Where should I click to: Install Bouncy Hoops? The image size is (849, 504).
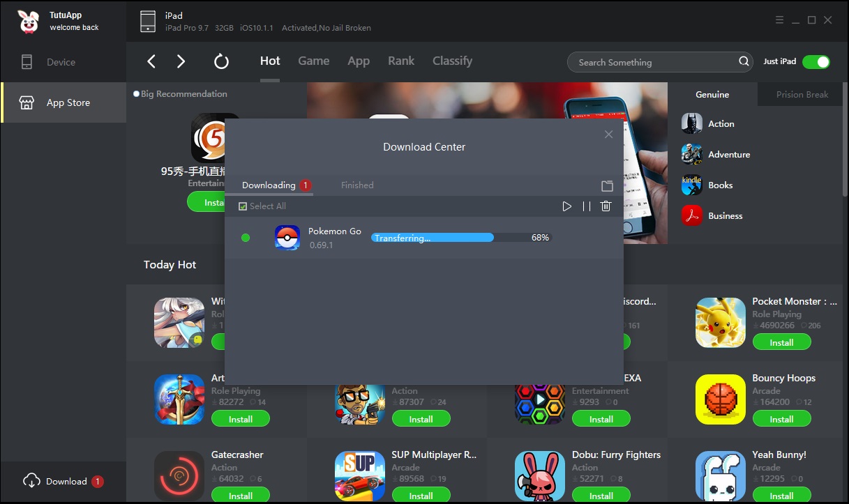click(x=781, y=419)
